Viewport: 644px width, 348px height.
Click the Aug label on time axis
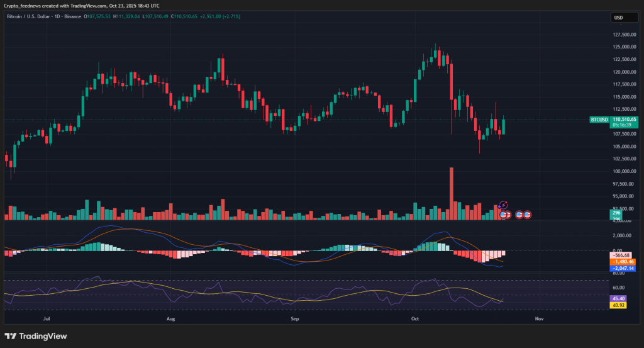(x=170, y=319)
